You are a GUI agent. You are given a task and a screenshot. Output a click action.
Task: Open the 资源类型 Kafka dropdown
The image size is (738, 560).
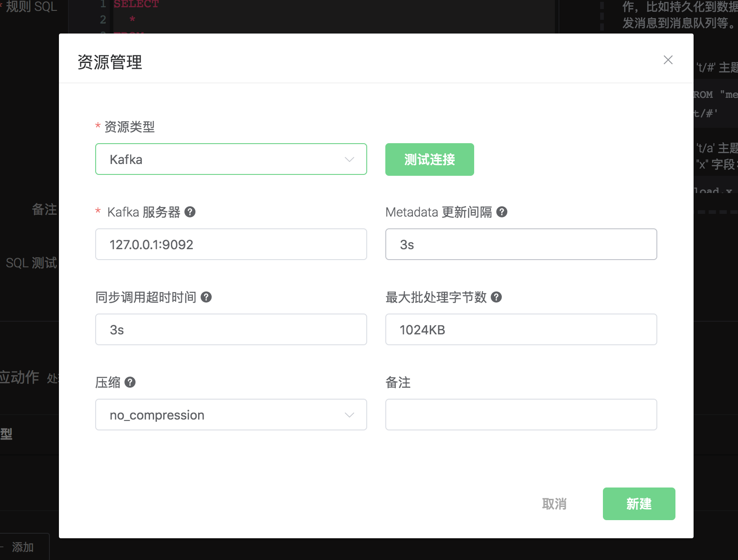pos(231,159)
